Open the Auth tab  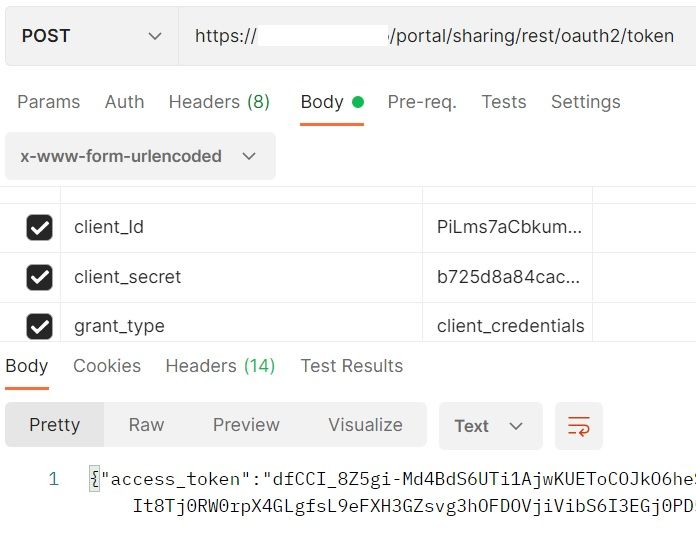pos(124,102)
